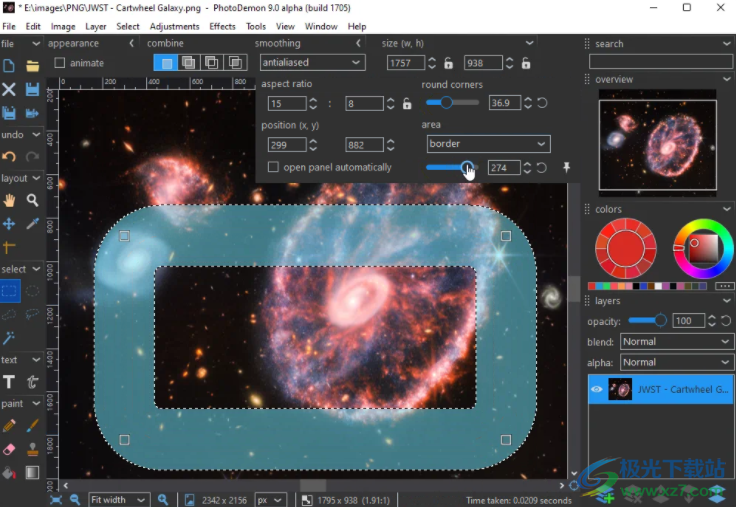Select the lasso selection tool
The width and height of the screenshot is (736, 507).
pyautogui.click(x=32, y=314)
